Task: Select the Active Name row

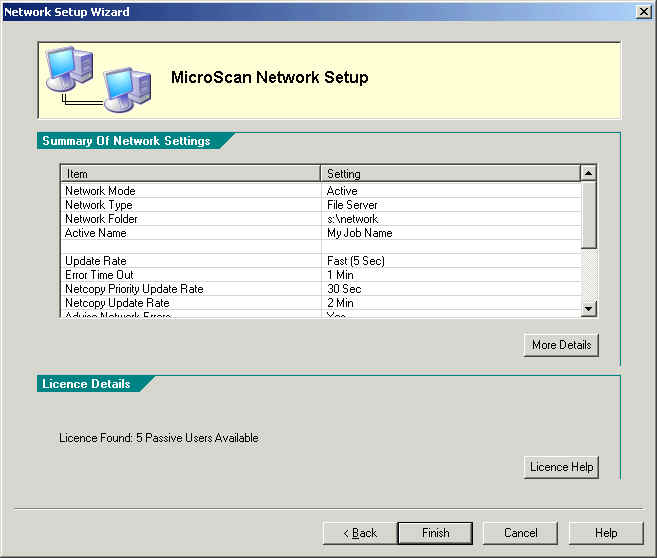Action: tap(321, 233)
